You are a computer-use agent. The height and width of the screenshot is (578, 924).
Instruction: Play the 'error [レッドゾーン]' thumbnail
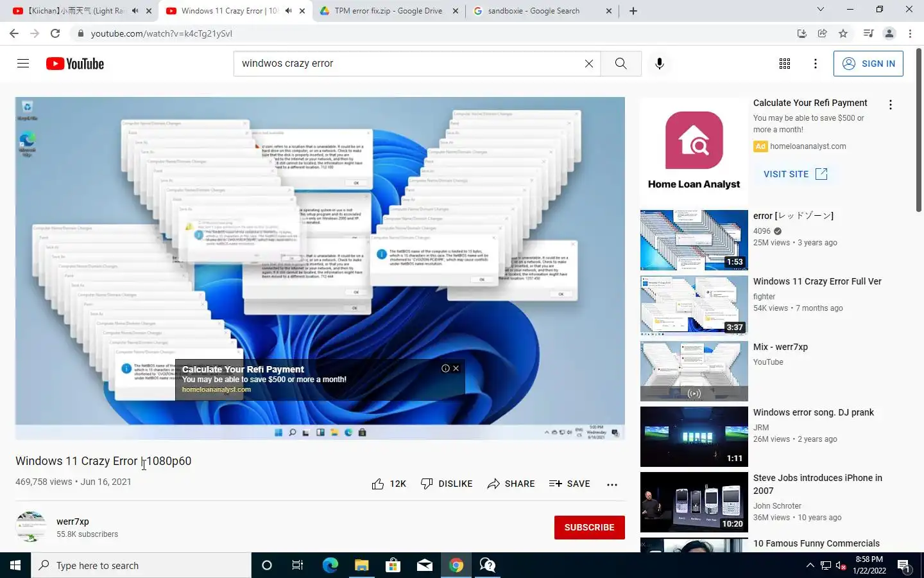pos(694,240)
